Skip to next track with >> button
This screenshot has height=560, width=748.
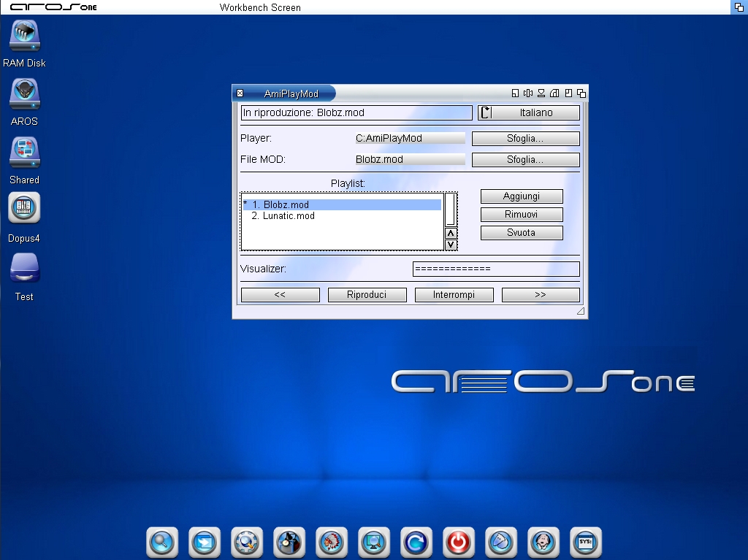[x=541, y=295]
